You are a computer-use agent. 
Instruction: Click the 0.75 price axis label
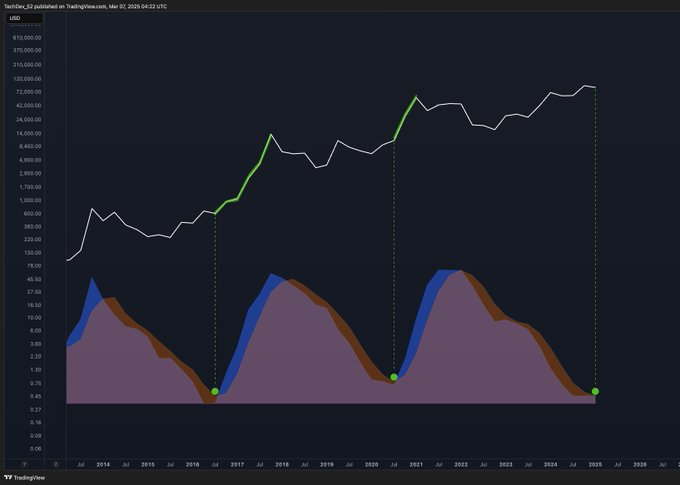click(36, 383)
